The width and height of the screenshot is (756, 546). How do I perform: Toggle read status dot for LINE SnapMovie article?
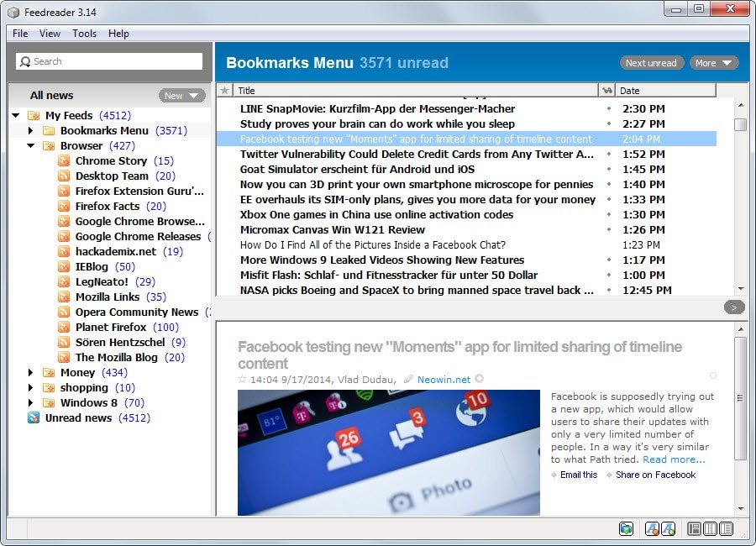(609, 108)
